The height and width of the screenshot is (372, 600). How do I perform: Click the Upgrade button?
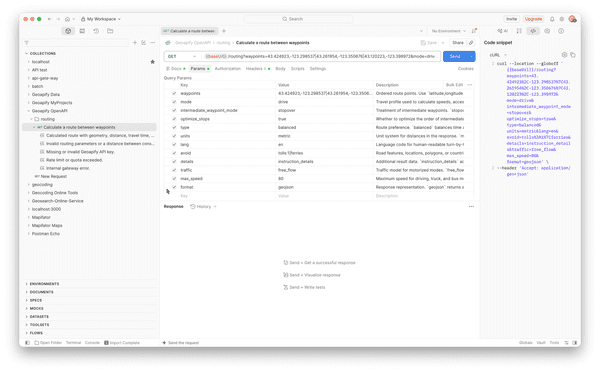click(x=533, y=19)
